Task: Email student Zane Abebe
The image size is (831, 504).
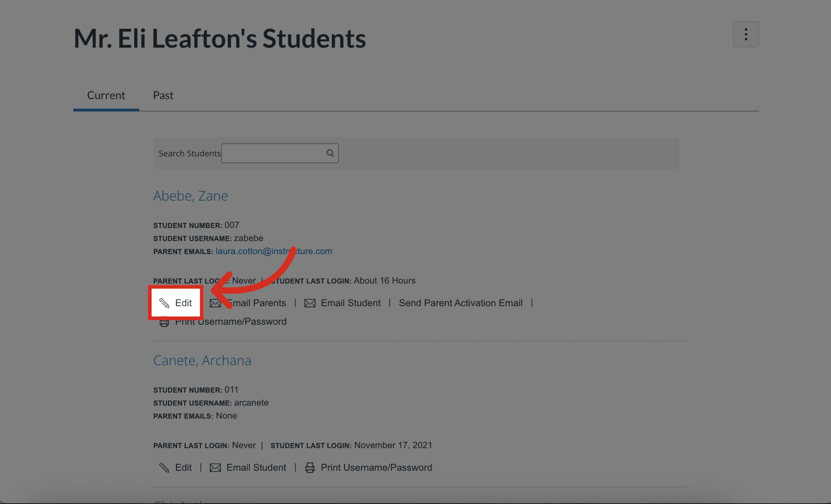Action: 350,303
